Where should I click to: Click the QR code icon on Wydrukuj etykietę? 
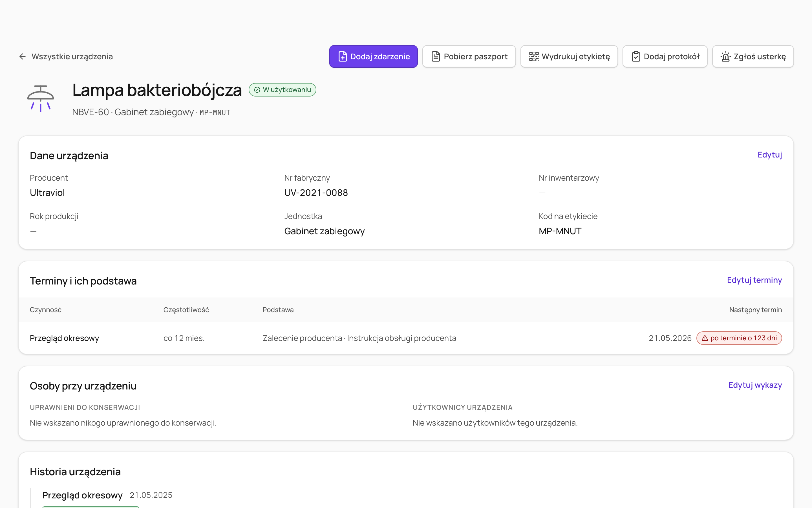(x=533, y=56)
